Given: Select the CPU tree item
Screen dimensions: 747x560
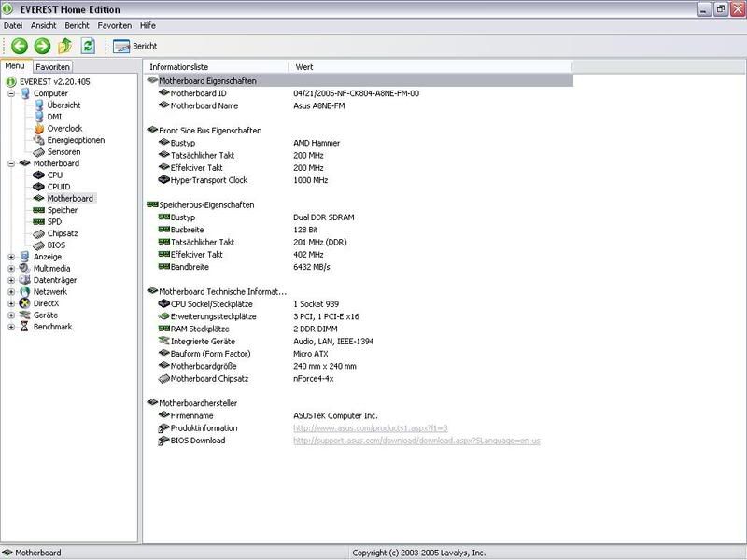Looking at the screenshot, I should pyautogui.click(x=55, y=175).
